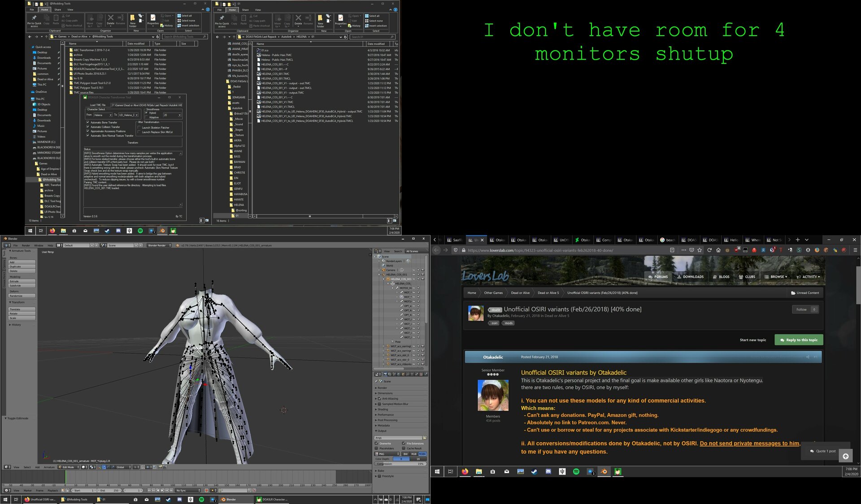
Task: Open Render Layers properties tab in Blender
Action: tap(390, 374)
